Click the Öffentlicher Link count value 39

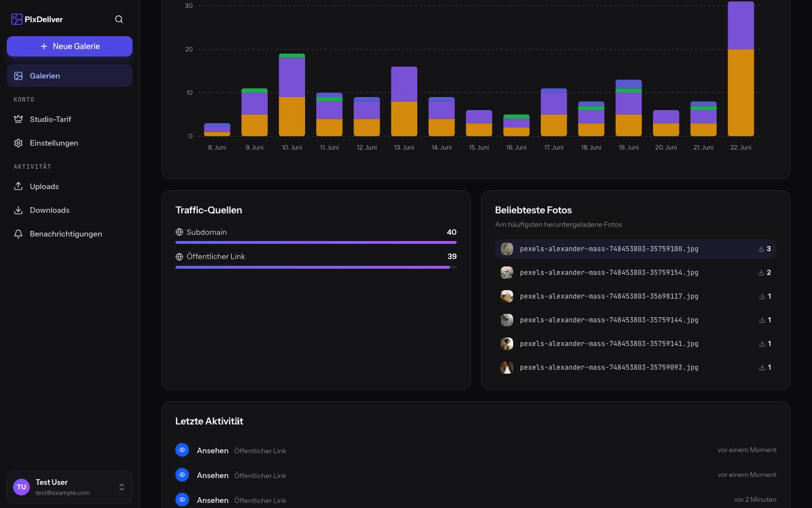tap(452, 256)
